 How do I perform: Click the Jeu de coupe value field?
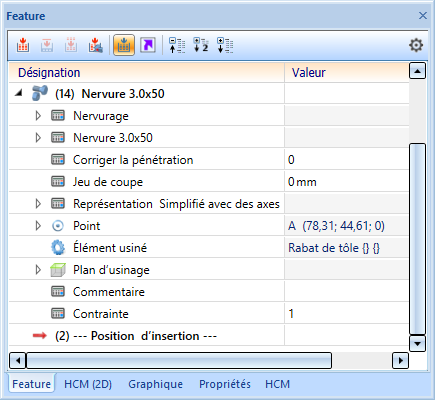(347, 182)
